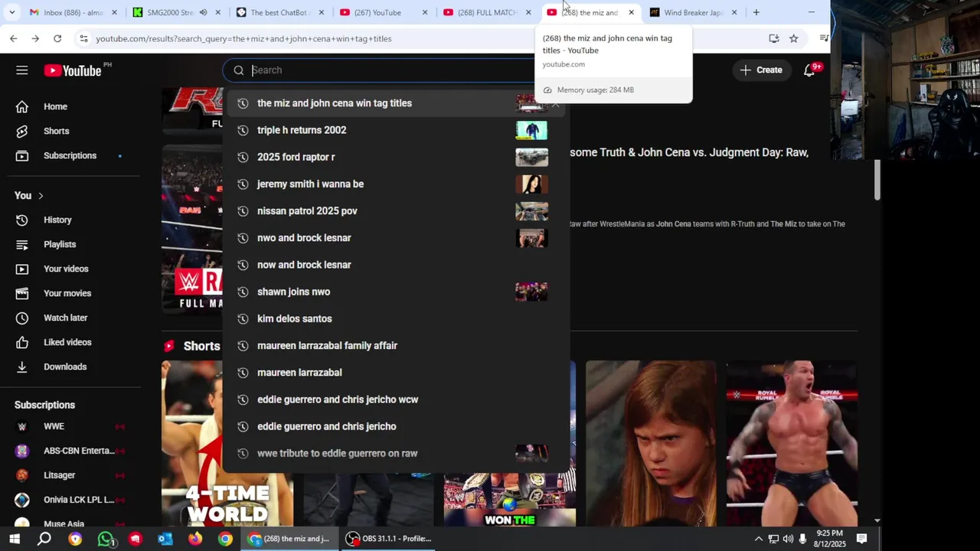Switch to The best ChatBot tab
Viewport: 980px width, 551px height.
pyautogui.click(x=275, y=12)
